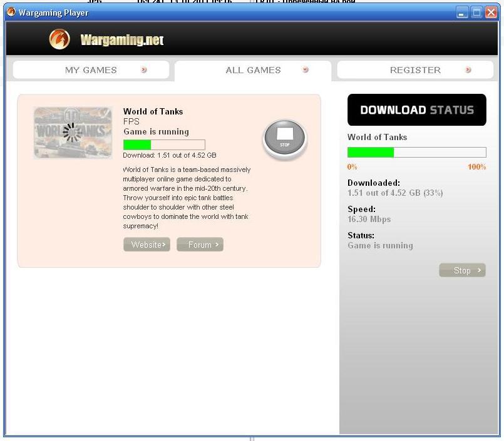504x441 pixels.
Task: Click the red arrow icon on ALL GAMES
Action: click(306, 69)
